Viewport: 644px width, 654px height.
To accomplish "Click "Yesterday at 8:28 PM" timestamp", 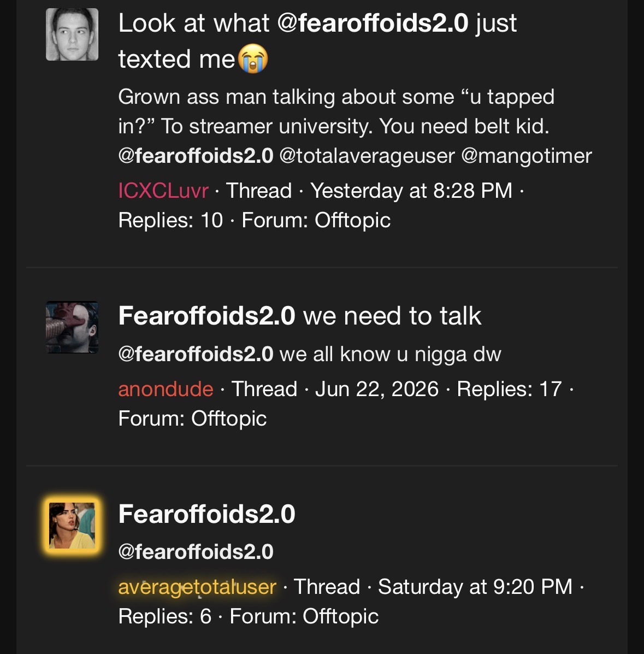I will (x=411, y=191).
